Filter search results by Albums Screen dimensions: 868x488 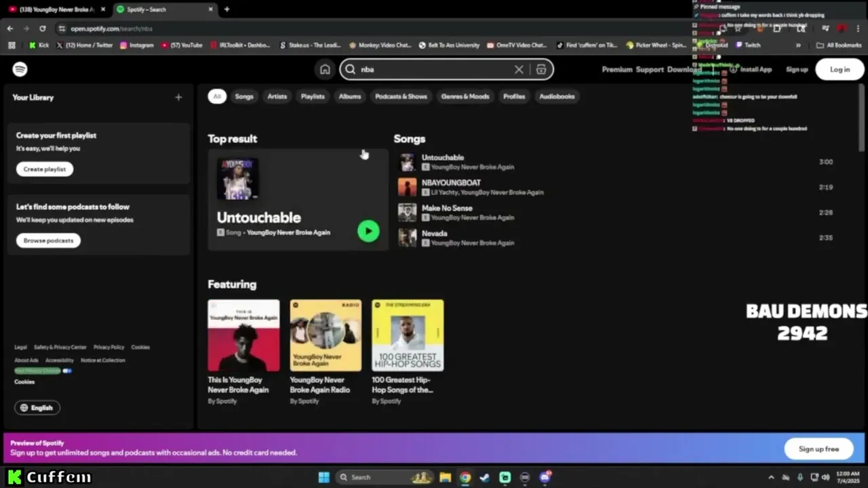pyautogui.click(x=350, y=96)
